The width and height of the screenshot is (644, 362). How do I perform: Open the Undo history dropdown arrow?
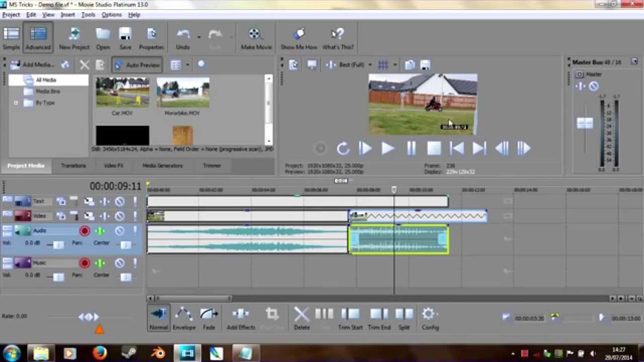199,37
